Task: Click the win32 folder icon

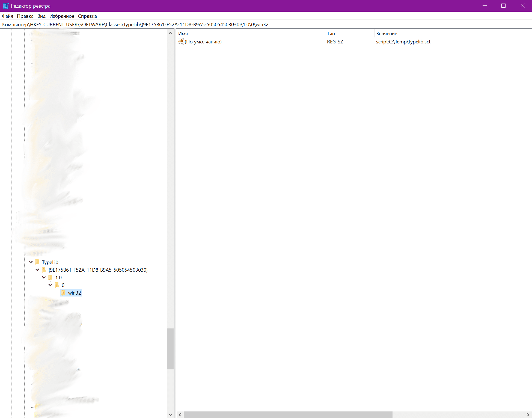Action: click(x=64, y=293)
